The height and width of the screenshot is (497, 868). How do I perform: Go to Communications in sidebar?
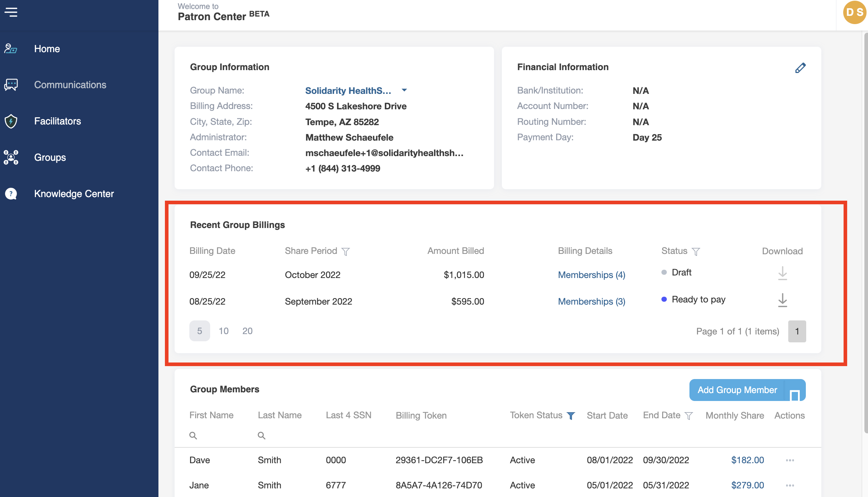pos(70,85)
